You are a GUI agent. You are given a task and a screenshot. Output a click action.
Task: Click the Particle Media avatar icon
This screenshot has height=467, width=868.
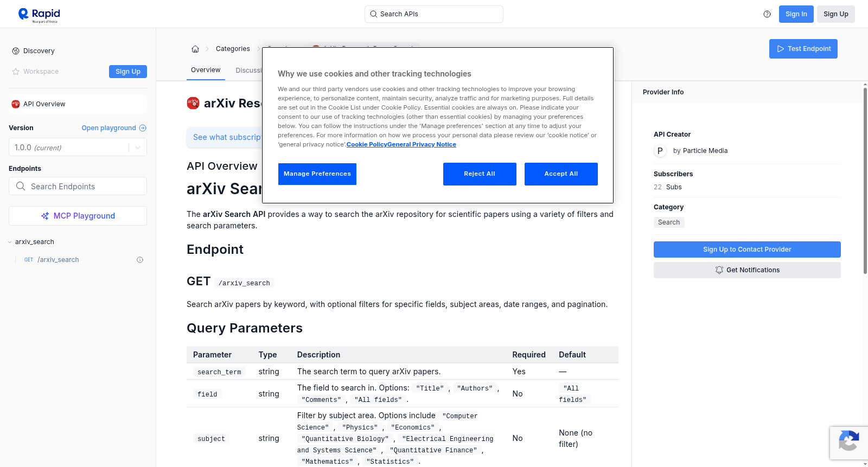[660, 151]
